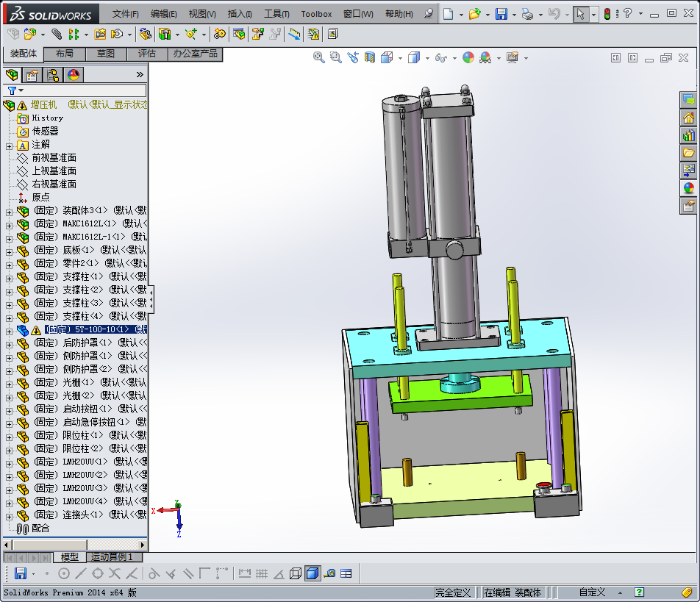Select the 模型 bottom tab
Viewport: 700px width, 602px height.
[70, 557]
